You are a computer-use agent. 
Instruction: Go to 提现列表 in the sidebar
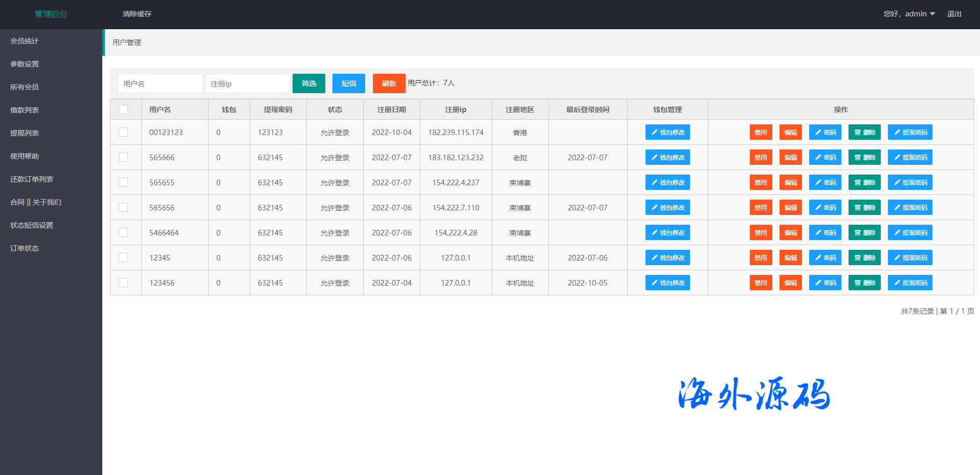25,133
